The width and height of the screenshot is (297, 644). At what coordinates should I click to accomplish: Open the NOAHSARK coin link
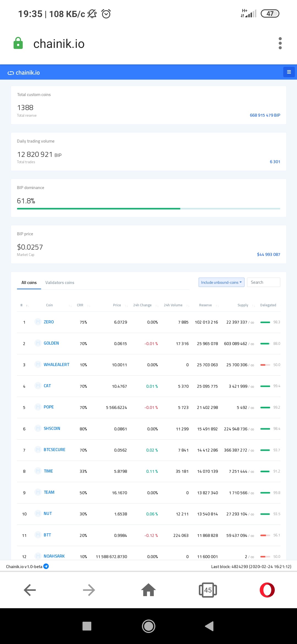point(54,556)
